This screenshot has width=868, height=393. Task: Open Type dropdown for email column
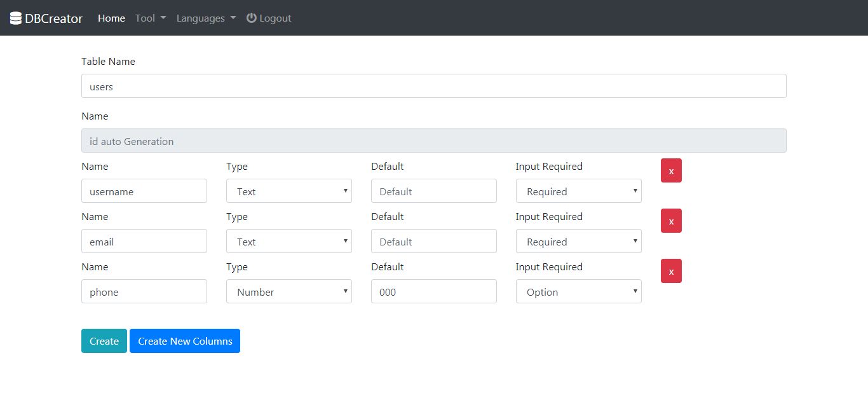point(288,242)
